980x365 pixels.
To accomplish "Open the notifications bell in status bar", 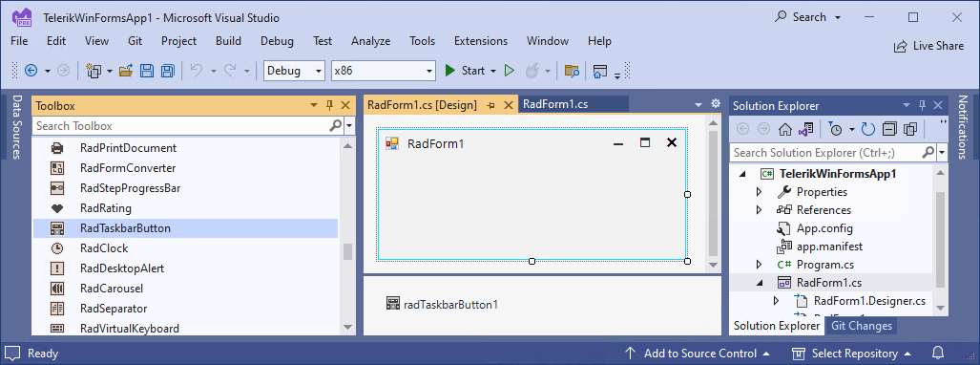I will (x=938, y=354).
